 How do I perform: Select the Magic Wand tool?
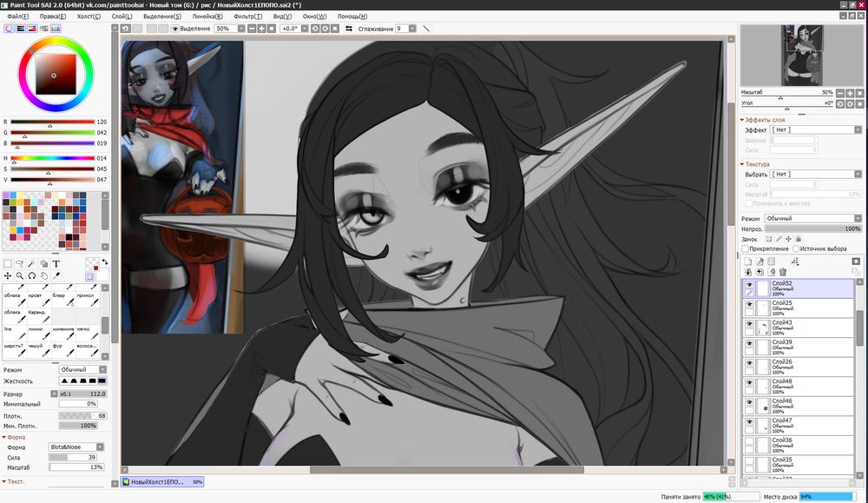pyautogui.click(x=31, y=263)
